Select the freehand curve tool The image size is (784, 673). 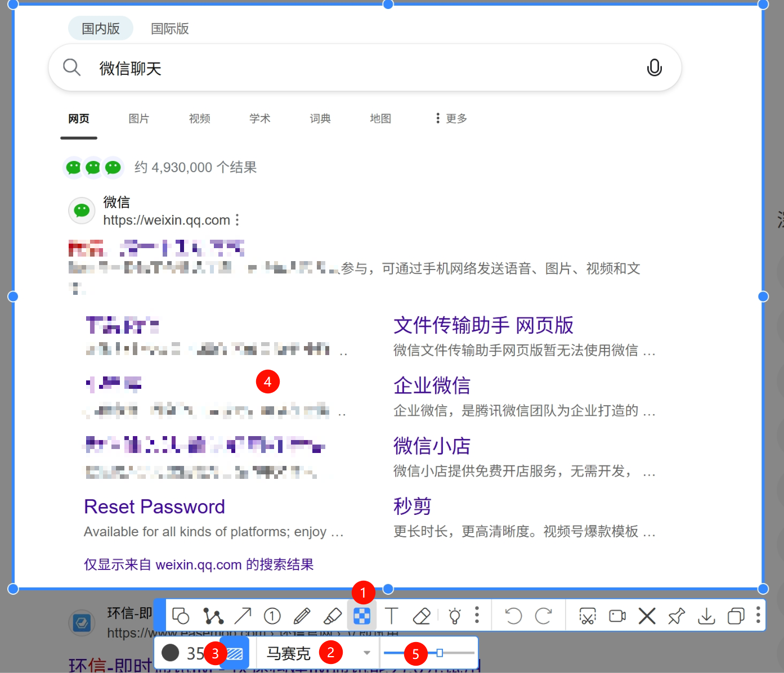pos(213,615)
